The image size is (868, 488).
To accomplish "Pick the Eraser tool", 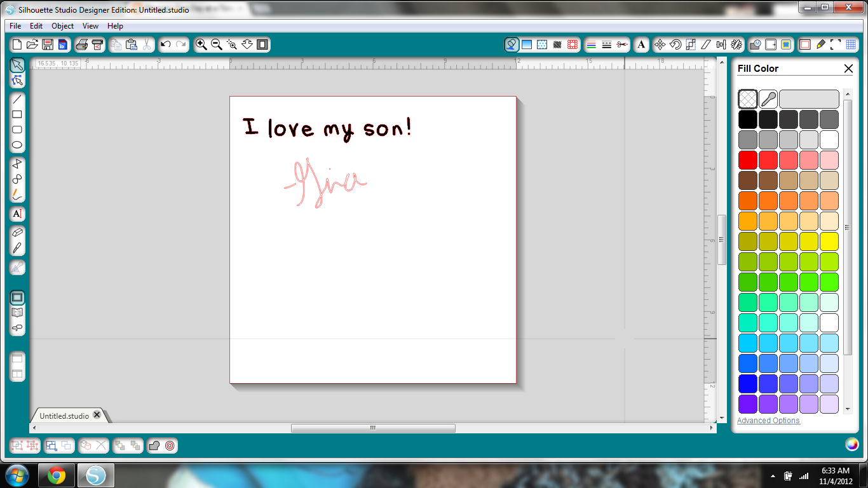I will 17,233.
